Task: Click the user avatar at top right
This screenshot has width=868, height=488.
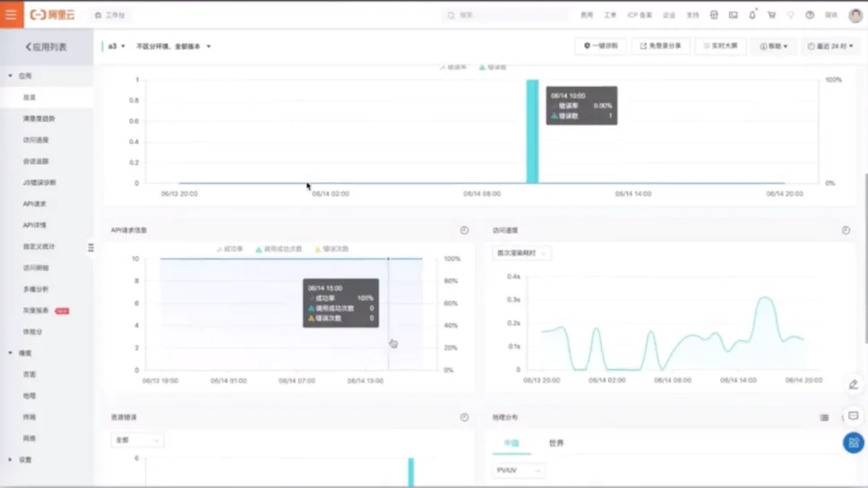Action: click(x=855, y=15)
